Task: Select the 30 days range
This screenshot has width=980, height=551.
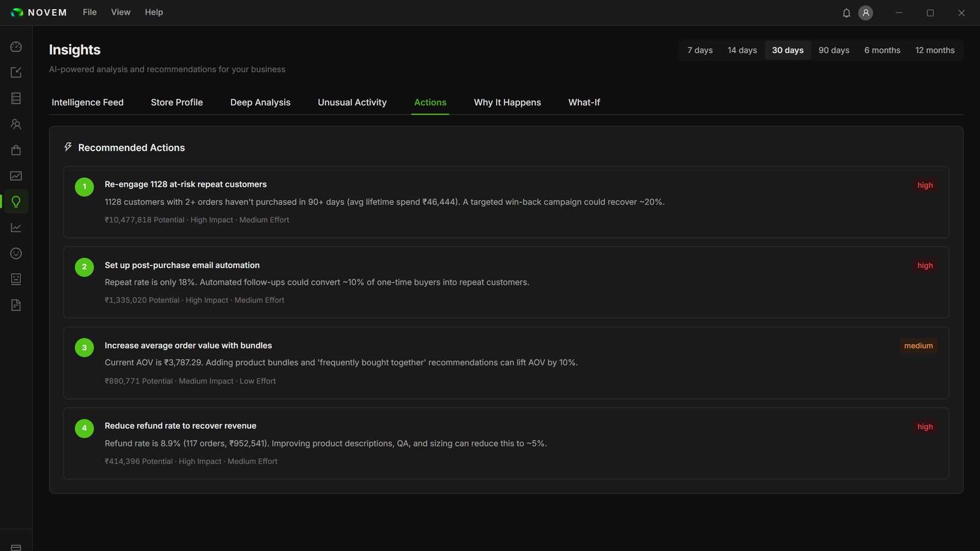Action: coord(788,50)
